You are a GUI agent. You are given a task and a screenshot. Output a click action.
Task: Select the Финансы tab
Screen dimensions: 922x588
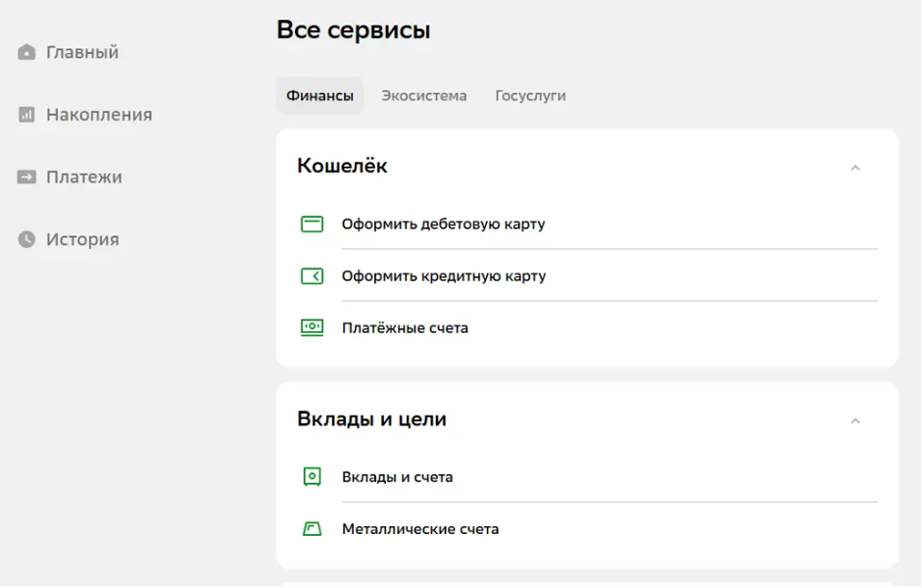(318, 96)
